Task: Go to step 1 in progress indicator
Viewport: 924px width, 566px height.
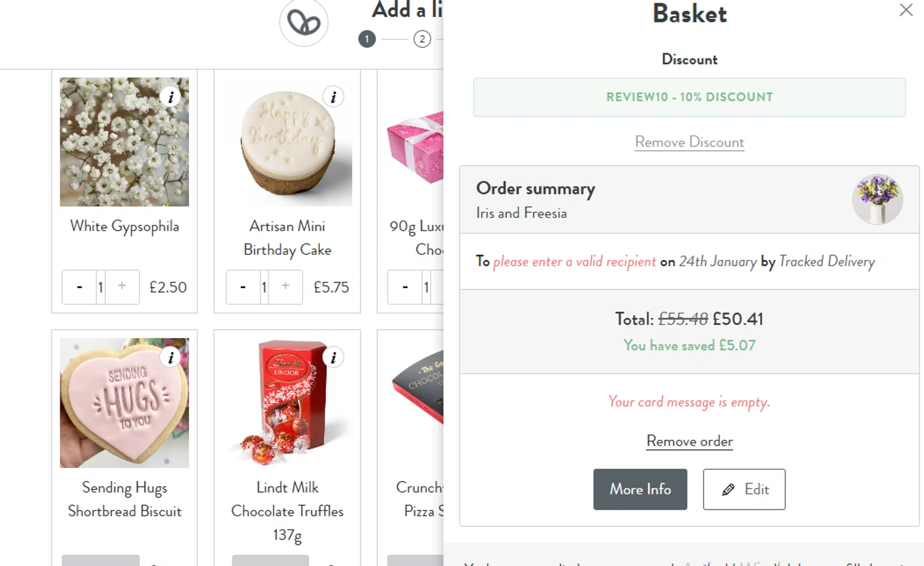Action: [x=367, y=39]
